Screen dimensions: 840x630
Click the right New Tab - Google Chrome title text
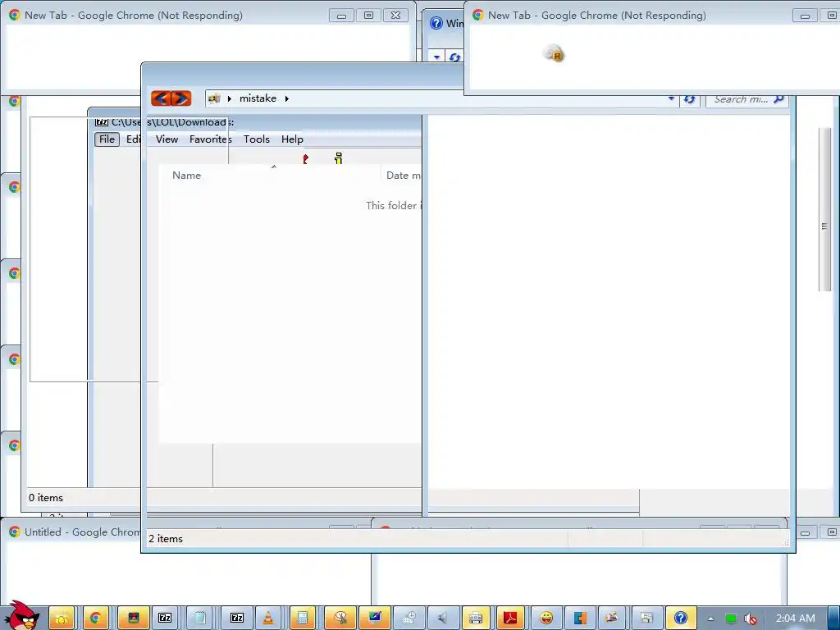[x=597, y=15]
